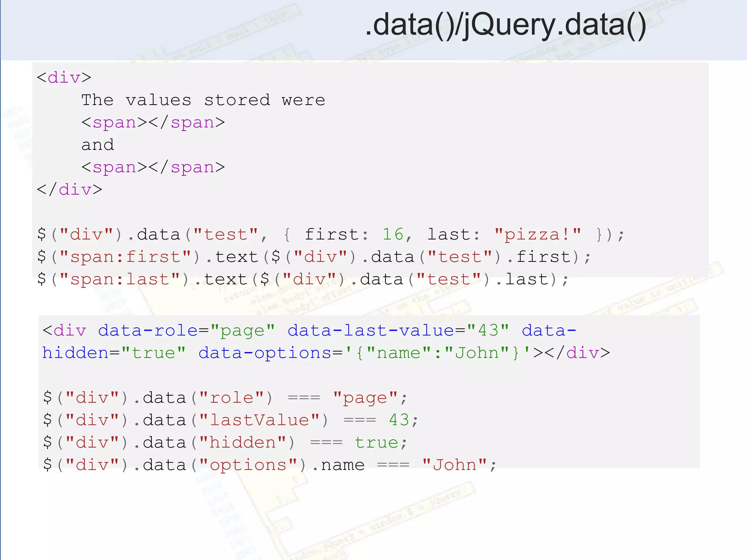747x560 pixels.
Task: Click the slide title .data()/jQuery.data()
Action: [506, 25]
